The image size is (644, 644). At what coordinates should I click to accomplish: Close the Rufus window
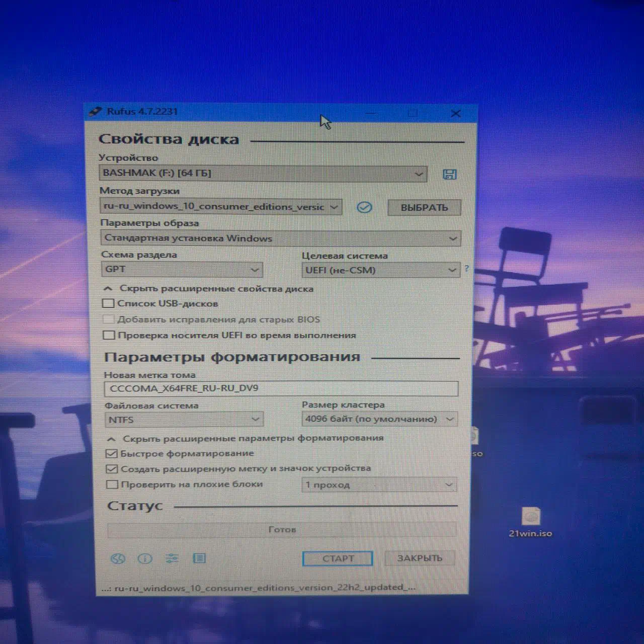pos(456,114)
